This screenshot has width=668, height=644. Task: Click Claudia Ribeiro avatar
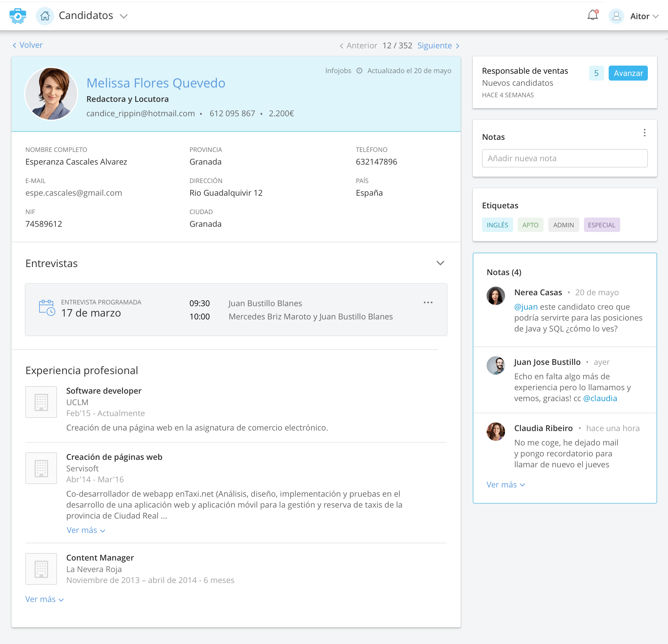pos(496,431)
